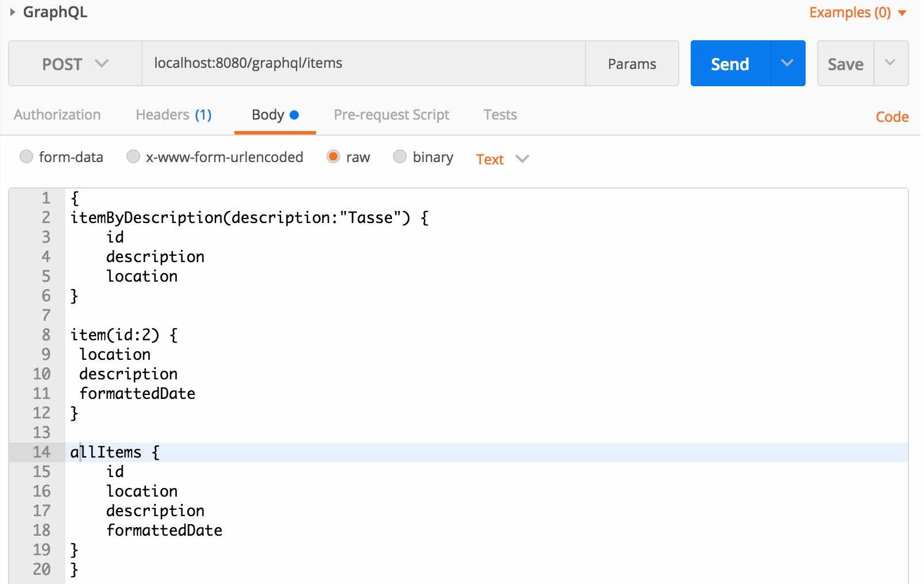This screenshot has height=584, width=924.
Task: Select the form-data radio button
Action: click(x=26, y=157)
